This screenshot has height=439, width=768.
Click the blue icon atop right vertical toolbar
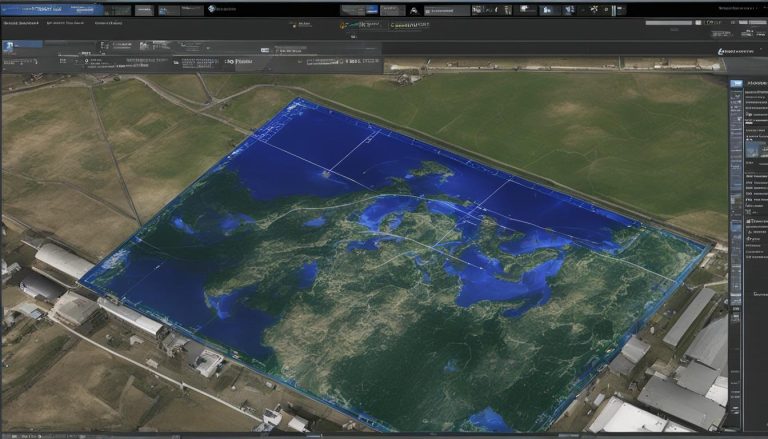[x=736, y=84]
